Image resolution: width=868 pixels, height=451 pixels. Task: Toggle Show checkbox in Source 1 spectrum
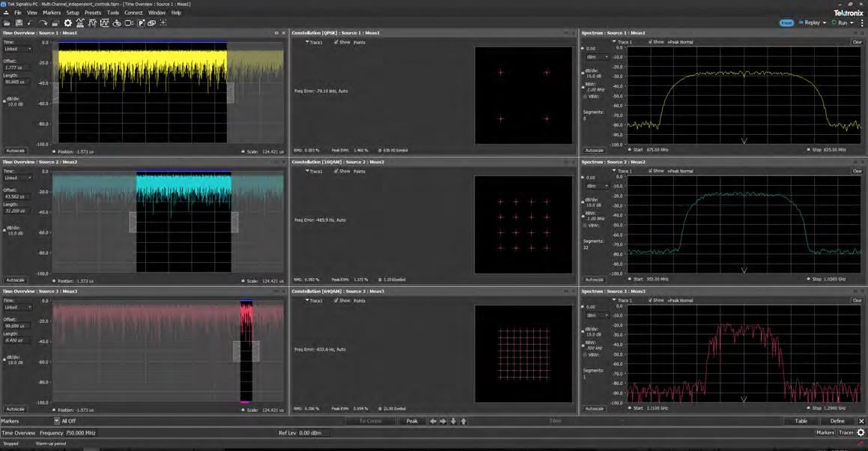[x=650, y=42]
